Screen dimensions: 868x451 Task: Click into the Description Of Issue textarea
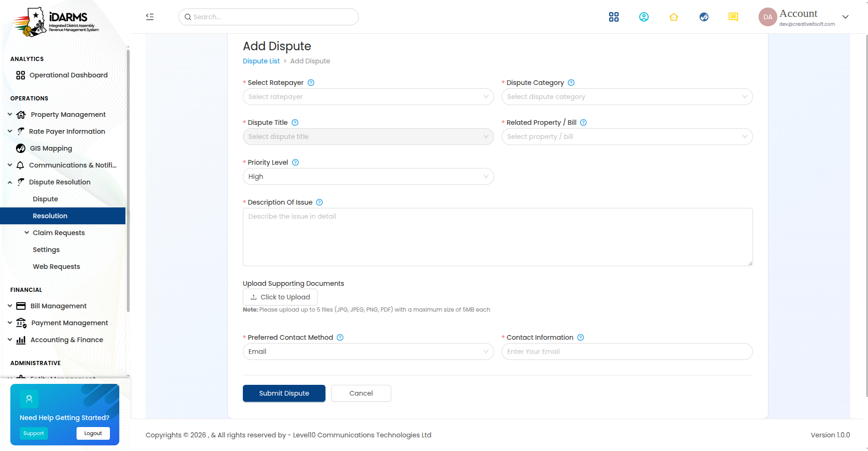(x=498, y=237)
